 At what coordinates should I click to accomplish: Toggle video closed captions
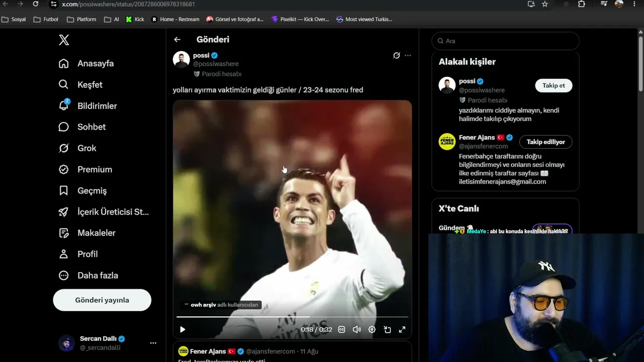342,329
